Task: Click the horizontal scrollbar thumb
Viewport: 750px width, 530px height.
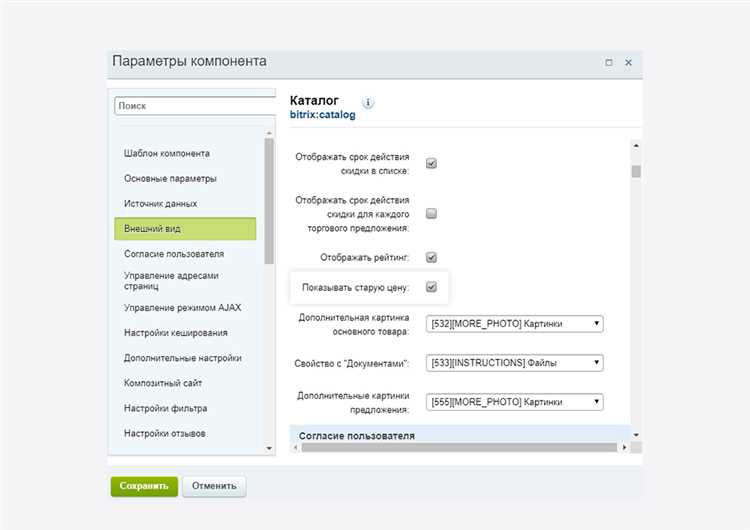Action: point(459,448)
